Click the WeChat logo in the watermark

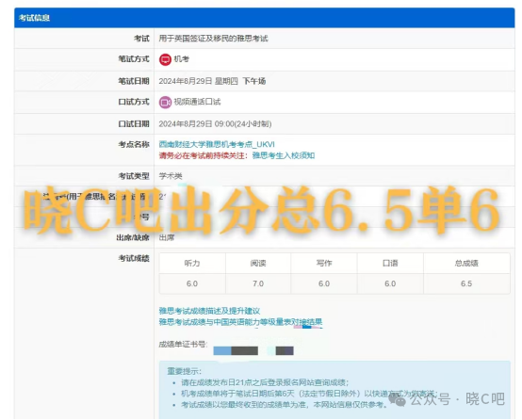pyautogui.click(x=397, y=398)
